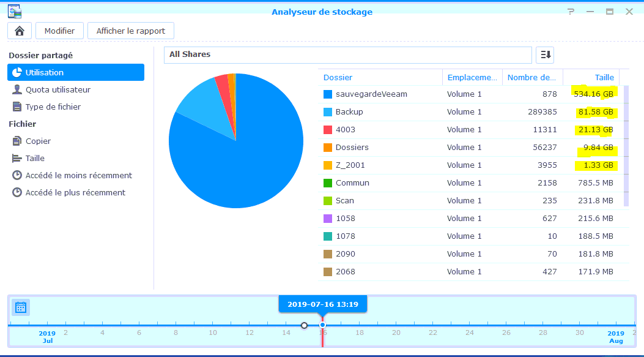Open the Copier file report

pos(76,141)
